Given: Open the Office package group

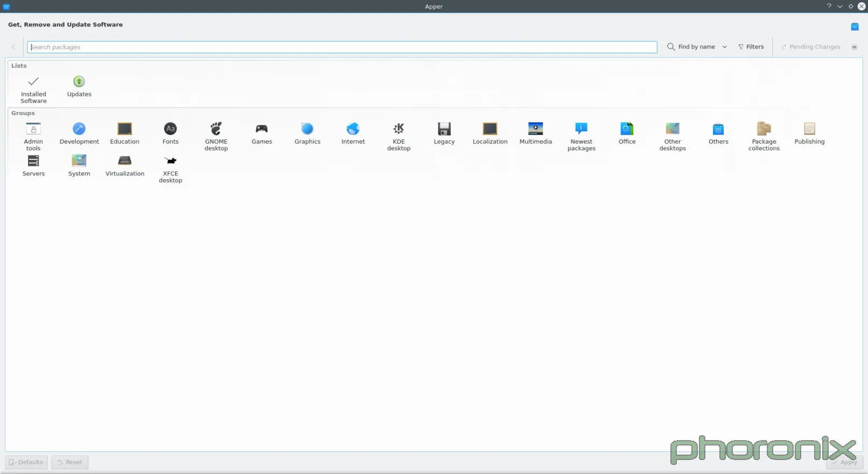Looking at the screenshot, I should pos(627,133).
